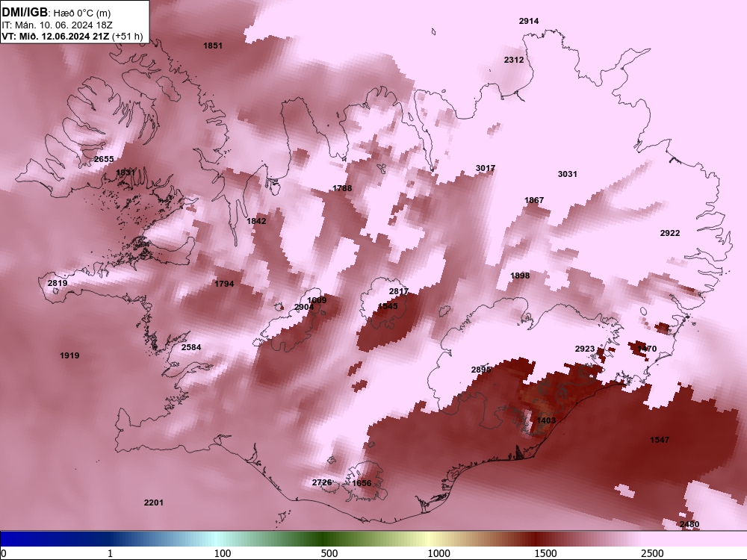Click the value 2904 on the map
This screenshot has height=560, width=747.
click(x=304, y=307)
